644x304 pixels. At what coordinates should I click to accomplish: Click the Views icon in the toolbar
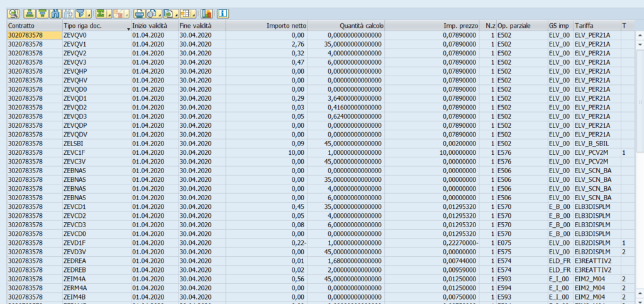coord(152,14)
